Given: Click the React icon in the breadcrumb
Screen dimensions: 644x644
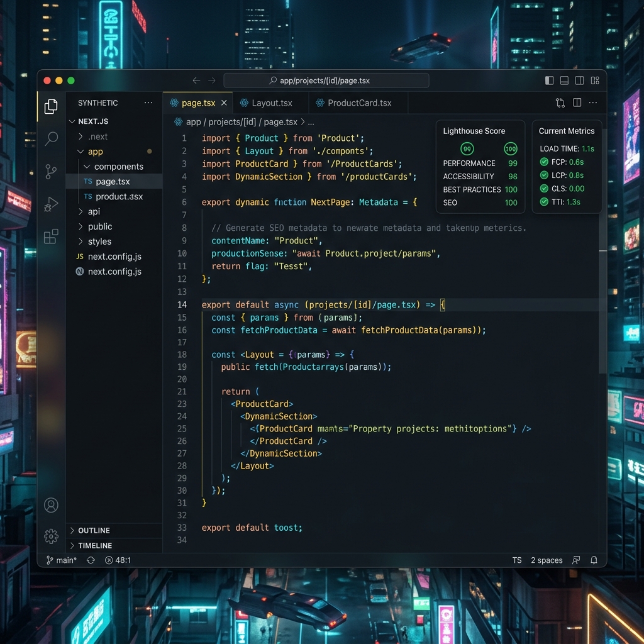Looking at the screenshot, I should [x=178, y=122].
